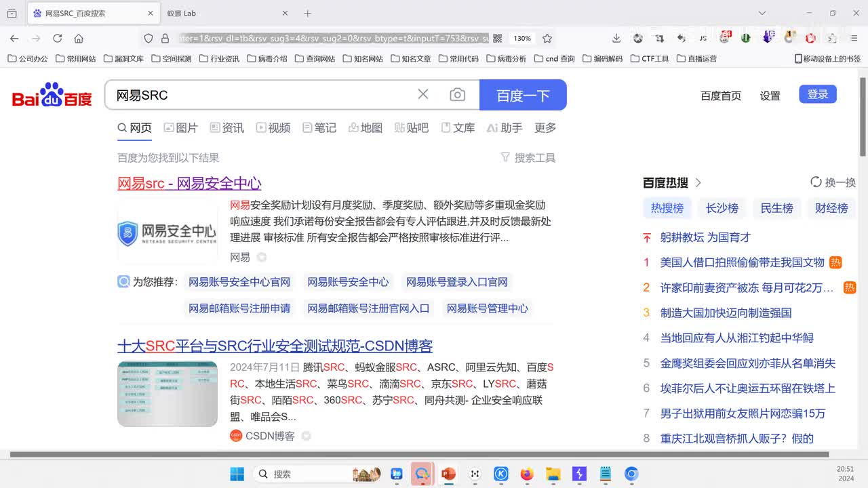Switch to the 蚁景 Lab browser tab
This screenshot has height=488, width=868.
coord(229,14)
